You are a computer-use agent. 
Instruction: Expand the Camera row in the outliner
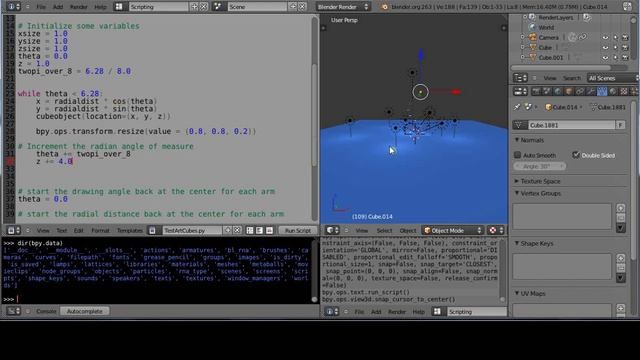[x=523, y=37]
